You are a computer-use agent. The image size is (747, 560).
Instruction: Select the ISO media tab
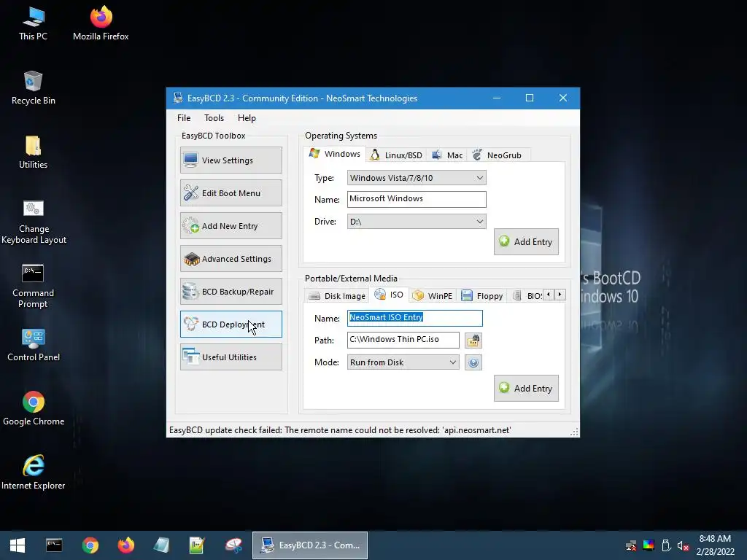(x=390, y=295)
